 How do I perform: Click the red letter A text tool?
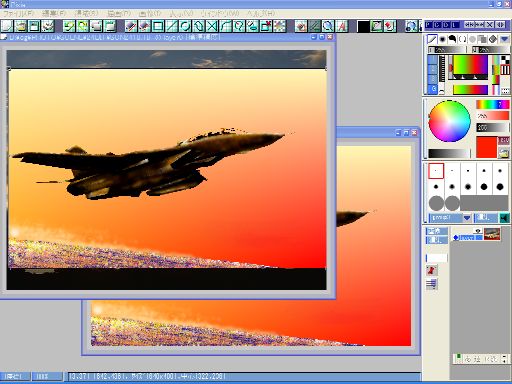342,26
